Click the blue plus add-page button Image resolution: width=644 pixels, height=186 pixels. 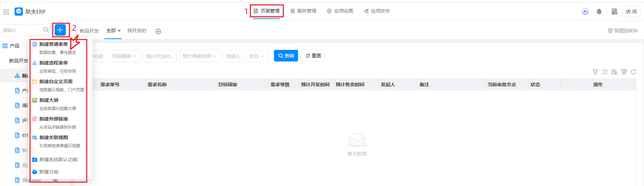60,30
